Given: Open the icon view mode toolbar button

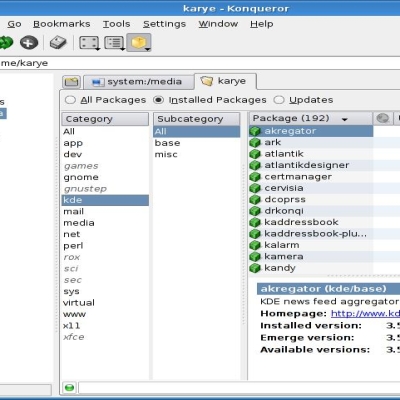Looking at the screenshot, I should tap(89, 43).
